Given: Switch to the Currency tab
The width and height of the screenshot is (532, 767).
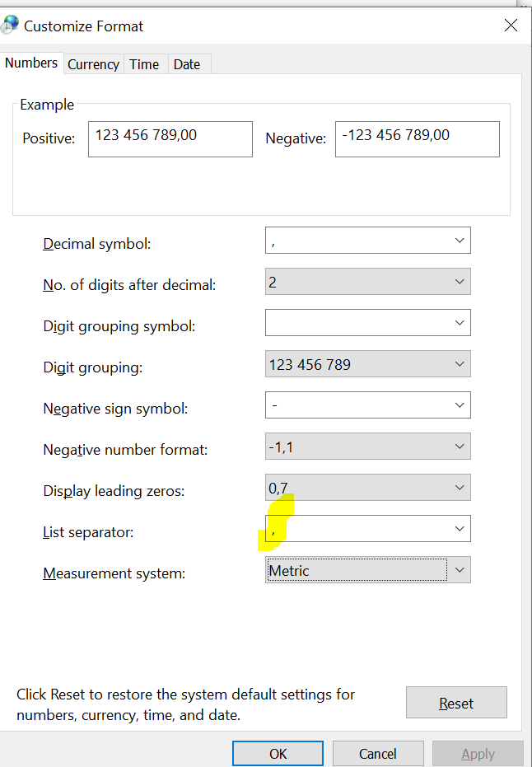Looking at the screenshot, I should 93,63.
